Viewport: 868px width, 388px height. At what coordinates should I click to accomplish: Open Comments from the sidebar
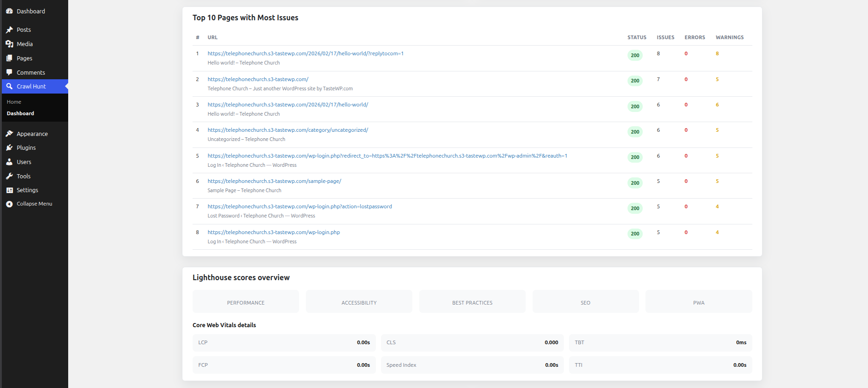(x=31, y=72)
